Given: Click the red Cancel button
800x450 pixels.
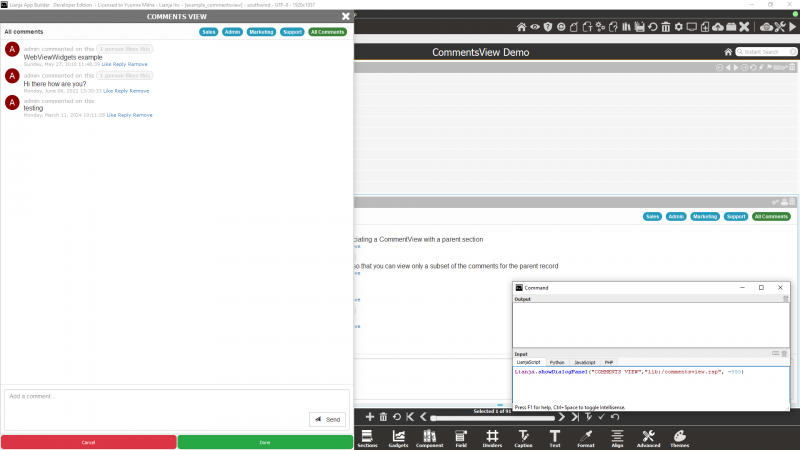Looking at the screenshot, I should click(x=88, y=441).
